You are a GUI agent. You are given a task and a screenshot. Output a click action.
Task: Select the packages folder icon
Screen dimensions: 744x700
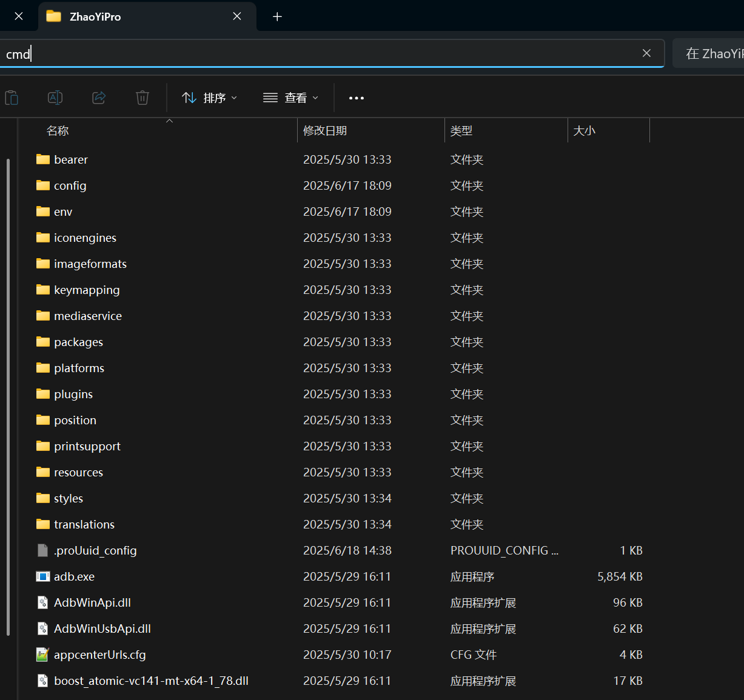(42, 342)
